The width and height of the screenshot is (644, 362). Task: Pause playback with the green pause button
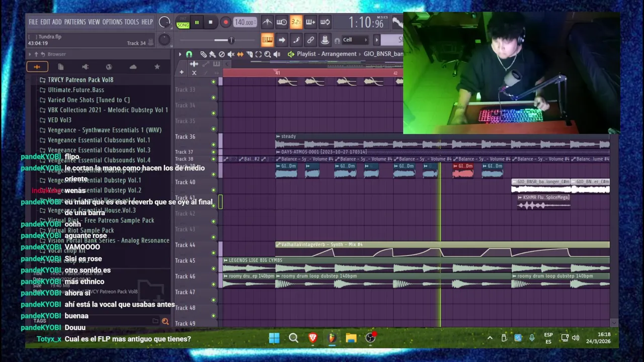197,22
